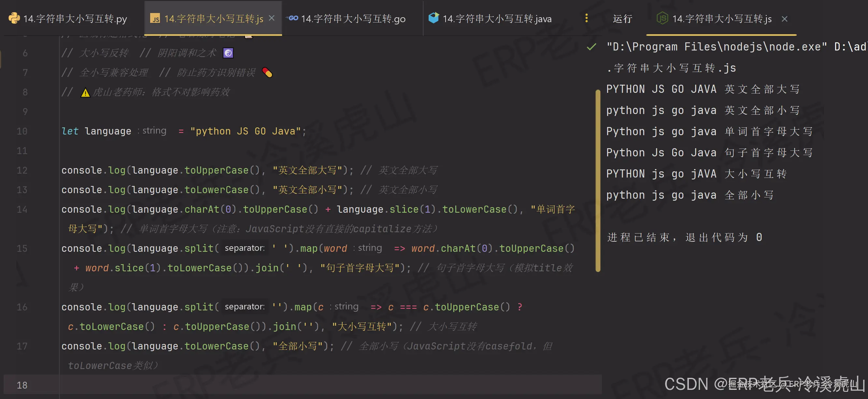Open the hidden tabs overflow menu
Screen dimensions: 868x399
(x=586, y=18)
